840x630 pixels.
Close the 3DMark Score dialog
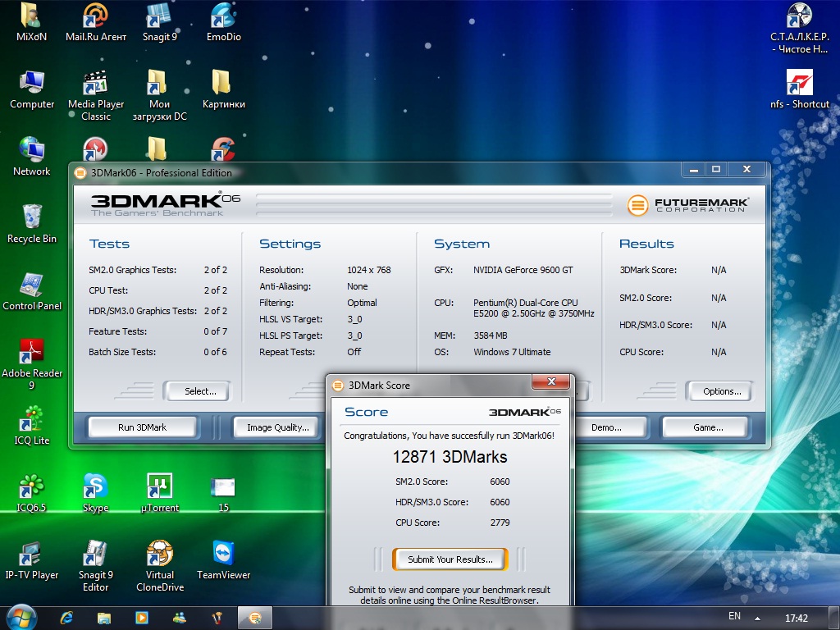[x=552, y=381]
